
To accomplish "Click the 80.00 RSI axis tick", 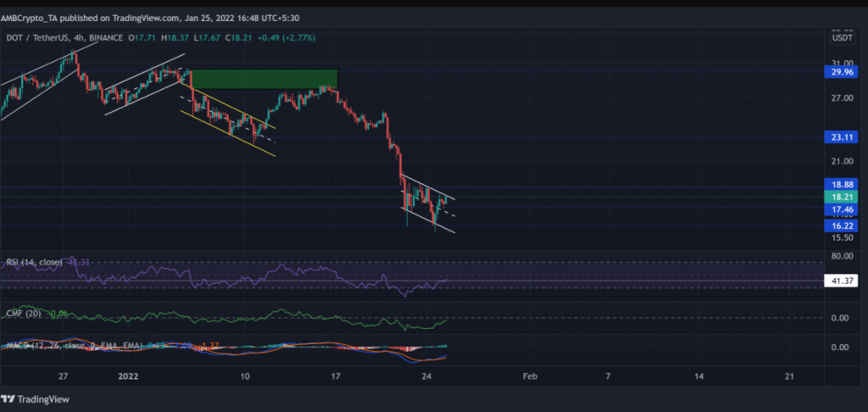I will (x=840, y=256).
